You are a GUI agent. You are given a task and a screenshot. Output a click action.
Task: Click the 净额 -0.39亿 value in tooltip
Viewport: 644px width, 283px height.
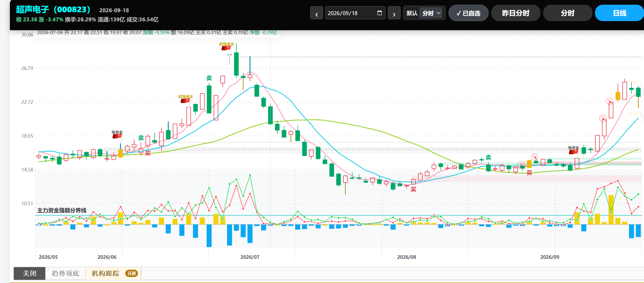point(263,33)
